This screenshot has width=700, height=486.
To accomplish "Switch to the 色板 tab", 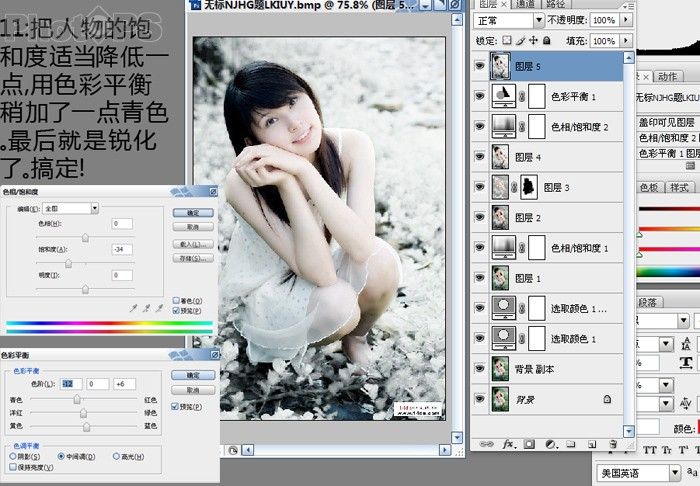I will (649, 187).
